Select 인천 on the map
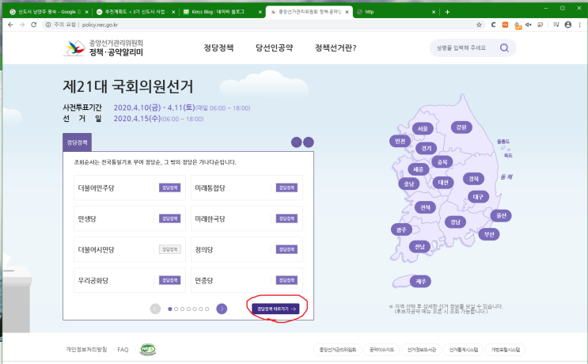The width and height of the screenshot is (588, 364). [400, 141]
